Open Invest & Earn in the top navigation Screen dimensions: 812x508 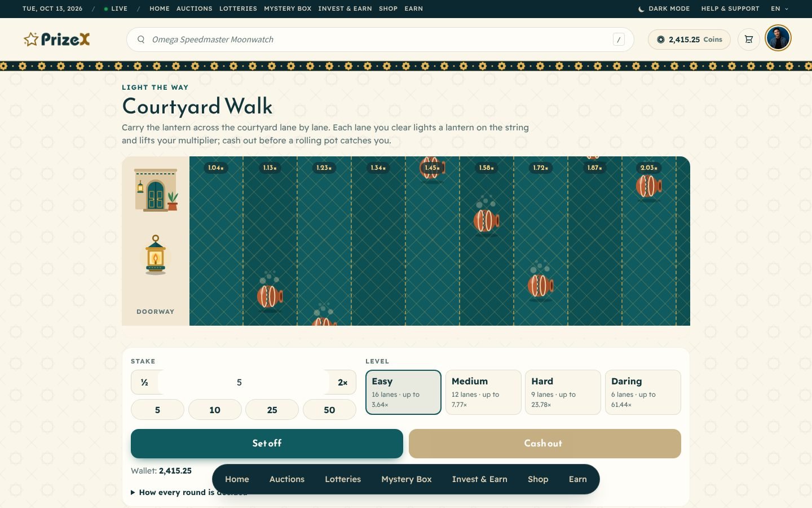point(345,8)
